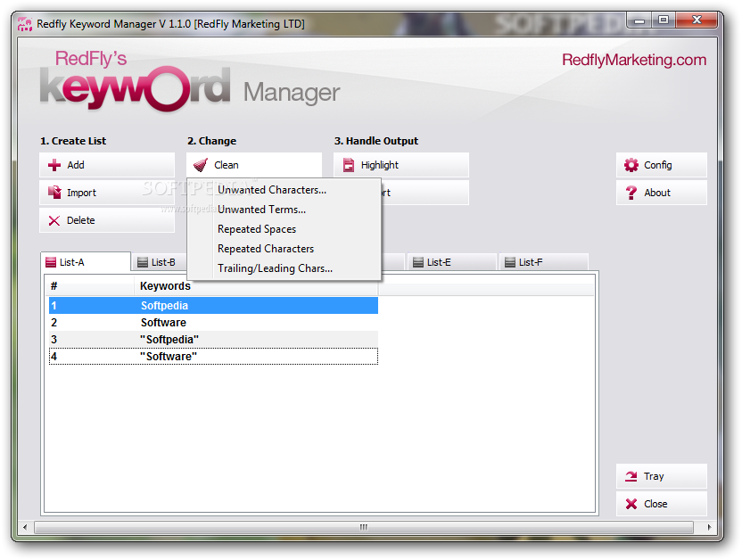Click the Import button's document icon
The image size is (742, 560).
(x=54, y=193)
